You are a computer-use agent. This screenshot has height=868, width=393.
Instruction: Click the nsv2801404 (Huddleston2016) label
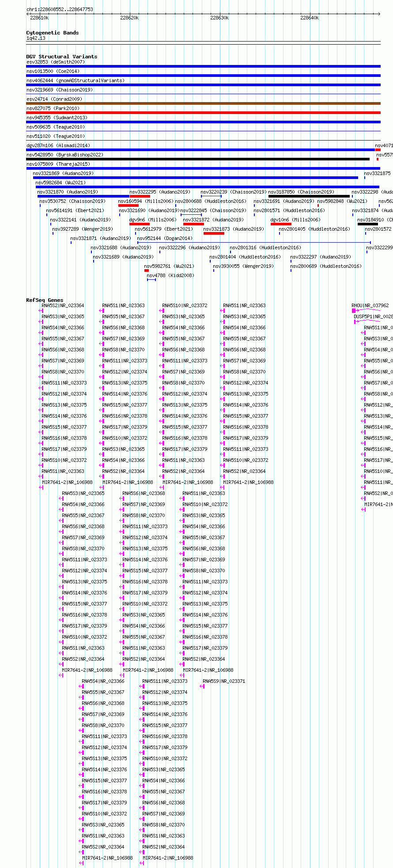coord(246,257)
